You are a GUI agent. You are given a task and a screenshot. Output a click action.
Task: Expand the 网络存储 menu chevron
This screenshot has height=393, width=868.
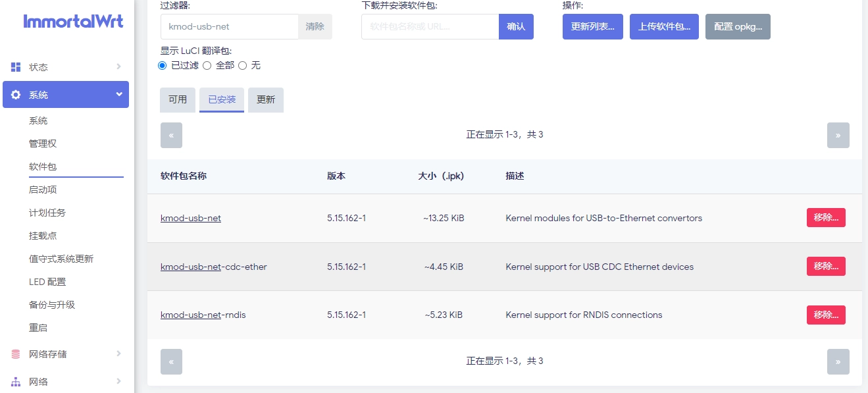[x=118, y=354]
